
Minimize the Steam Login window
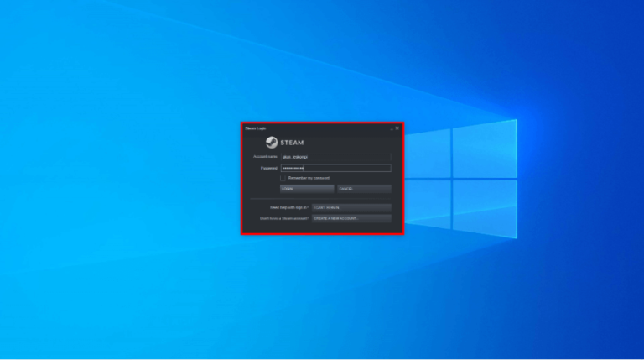[392, 128]
